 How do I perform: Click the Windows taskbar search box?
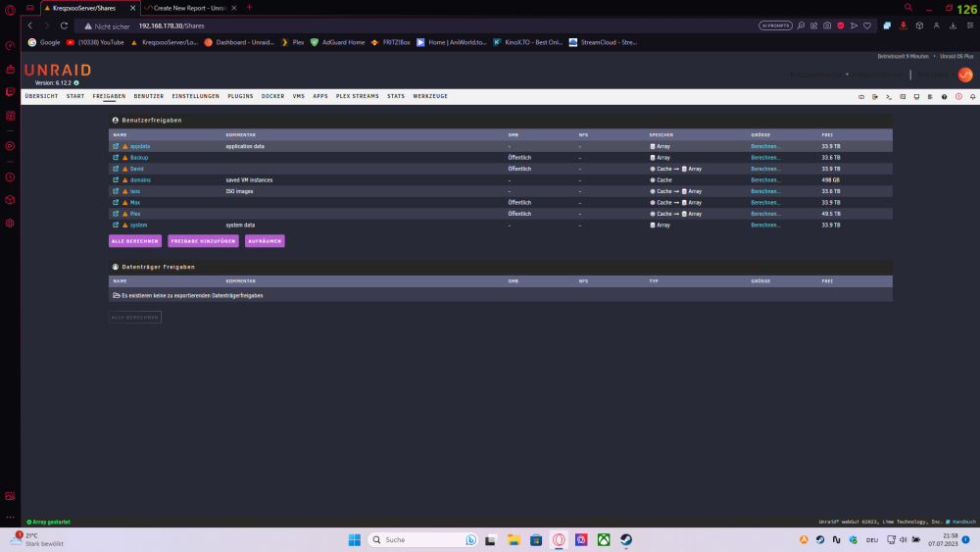[422, 539]
